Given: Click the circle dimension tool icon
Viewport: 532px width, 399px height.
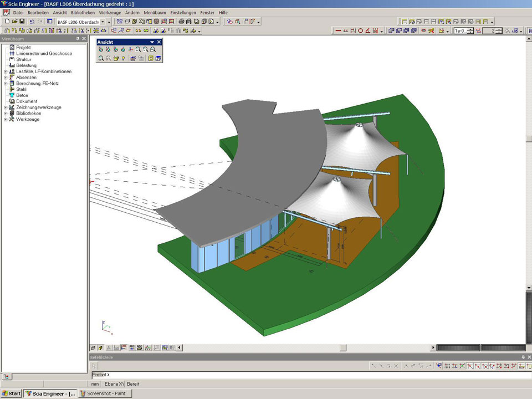Looking at the screenshot, I should tap(360, 31).
